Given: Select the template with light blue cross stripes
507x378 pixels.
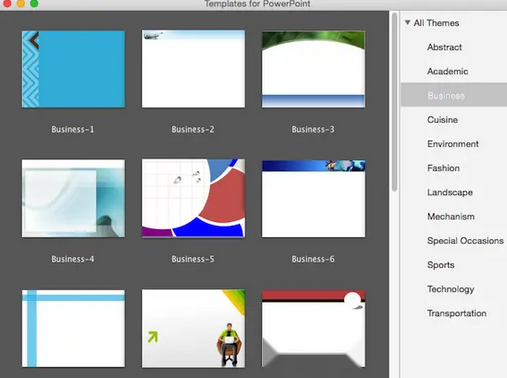Looking at the screenshot, I should coord(73,329).
